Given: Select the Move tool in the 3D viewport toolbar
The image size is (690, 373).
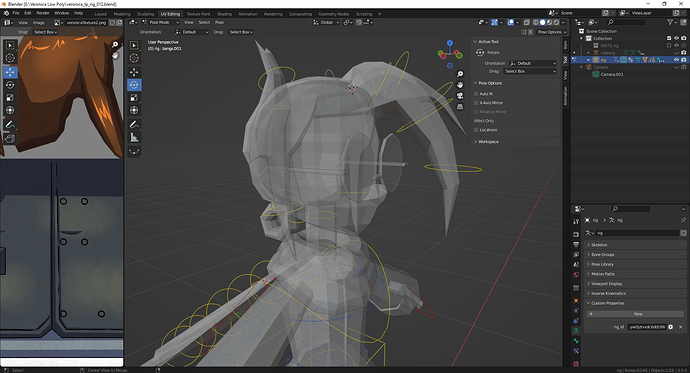Looking at the screenshot, I should (x=134, y=72).
